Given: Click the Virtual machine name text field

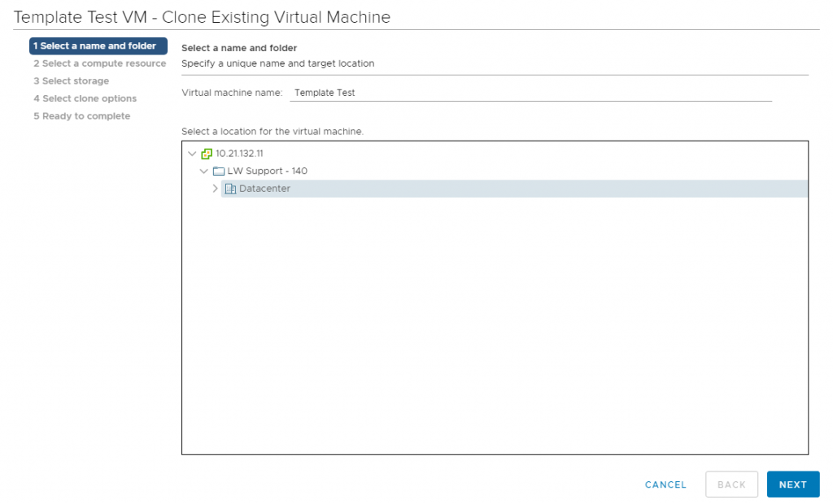Looking at the screenshot, I should pyautogui.click(x=529, y=92).
